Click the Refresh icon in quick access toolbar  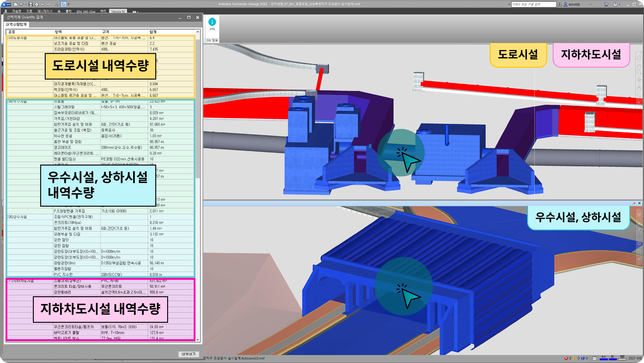click(57, 4)
